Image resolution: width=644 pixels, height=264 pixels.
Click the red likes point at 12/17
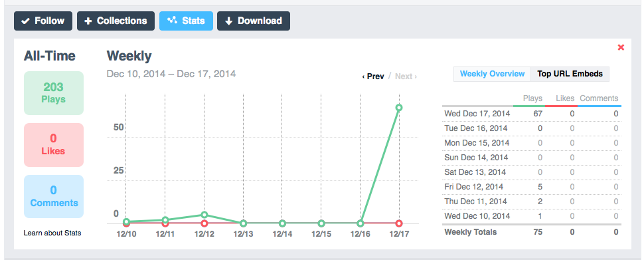coord(399,223)
